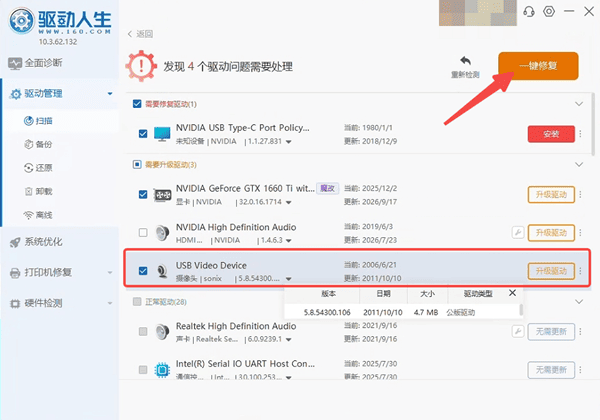The image size is (600, 420).
Task: Check the NVIDIA High Definition Audio checkbox
Action: (x=143, y=233)
